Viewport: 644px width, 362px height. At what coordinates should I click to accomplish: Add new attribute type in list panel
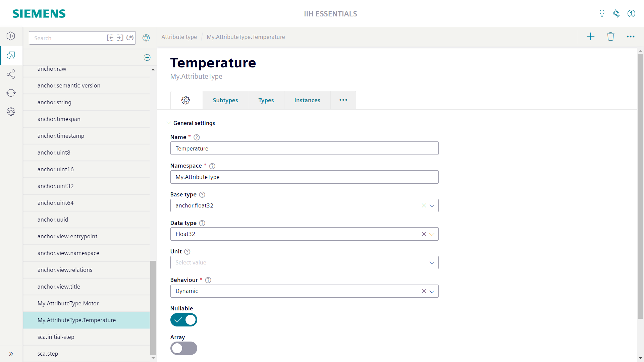147,57
